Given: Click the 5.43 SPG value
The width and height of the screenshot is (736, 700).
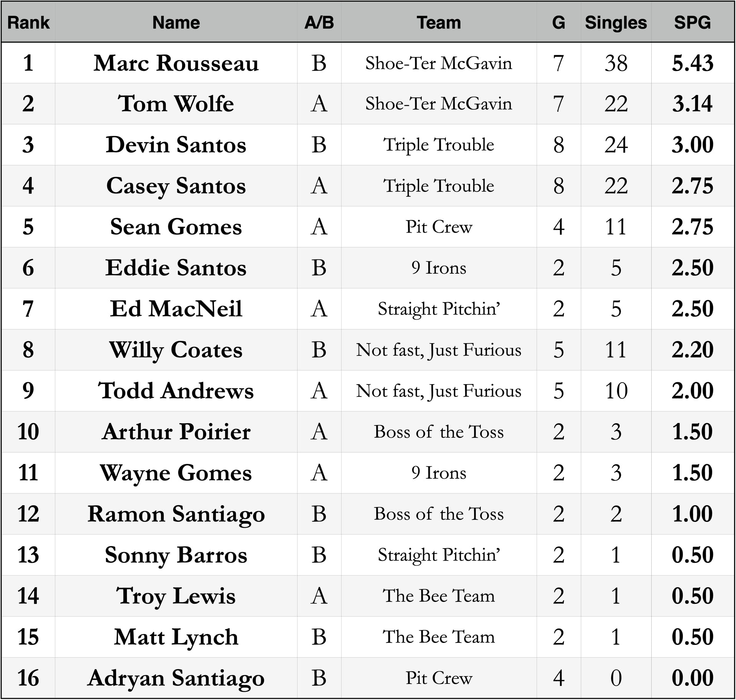Looking at the screenshot, I should 692,63.
